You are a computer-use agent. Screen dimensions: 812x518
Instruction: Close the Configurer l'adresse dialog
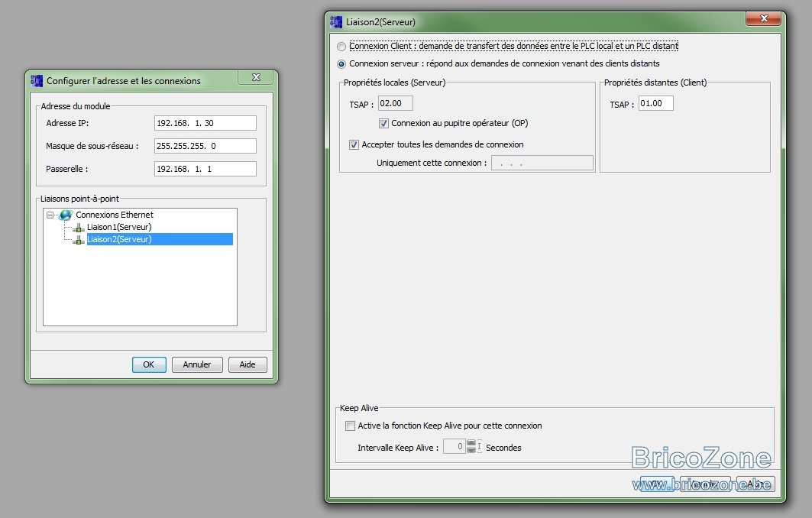[x=256, y=77]
